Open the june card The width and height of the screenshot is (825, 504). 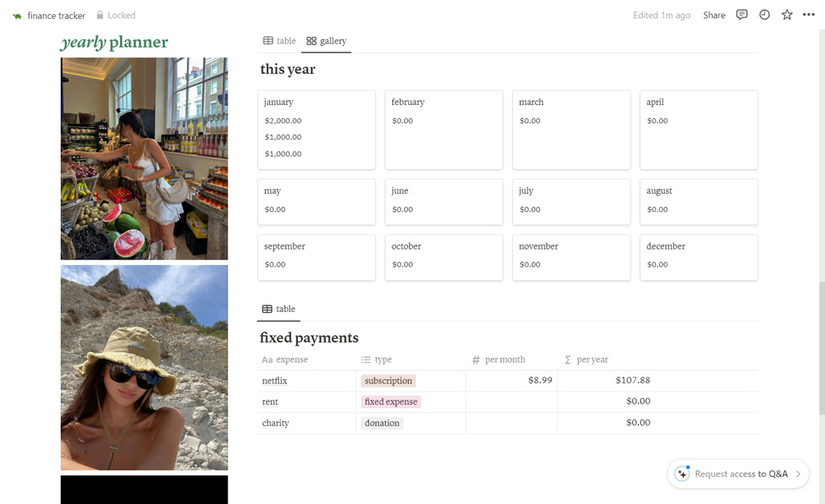tap(443, 202)
